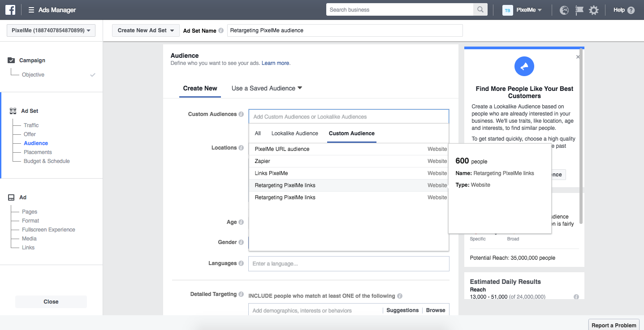Click info icon next to Custom Audiences
The height and width of the screenshot is (330, 644).
(x=241, y=114)
